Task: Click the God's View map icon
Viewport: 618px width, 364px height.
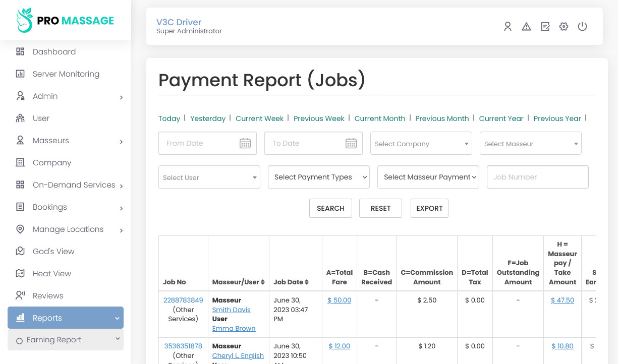Action: (x=20, y=251)
